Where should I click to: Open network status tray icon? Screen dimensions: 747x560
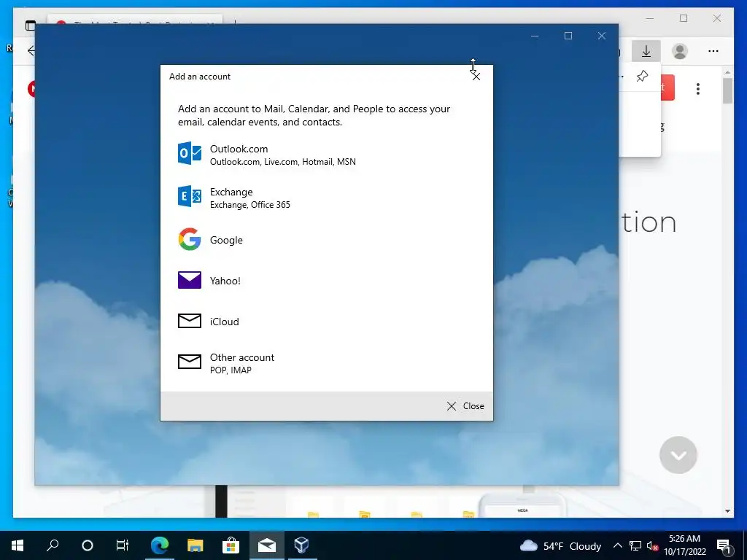pyautogui.click(x=635, y=545)
